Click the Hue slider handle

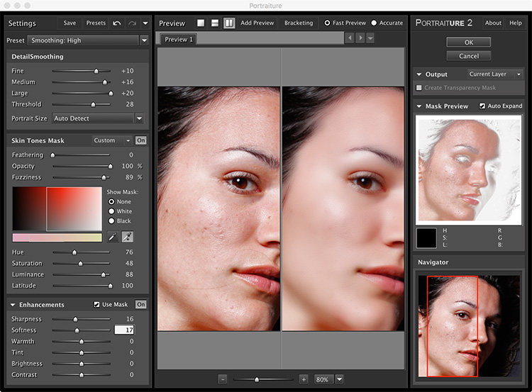click(x=74, y=252)
